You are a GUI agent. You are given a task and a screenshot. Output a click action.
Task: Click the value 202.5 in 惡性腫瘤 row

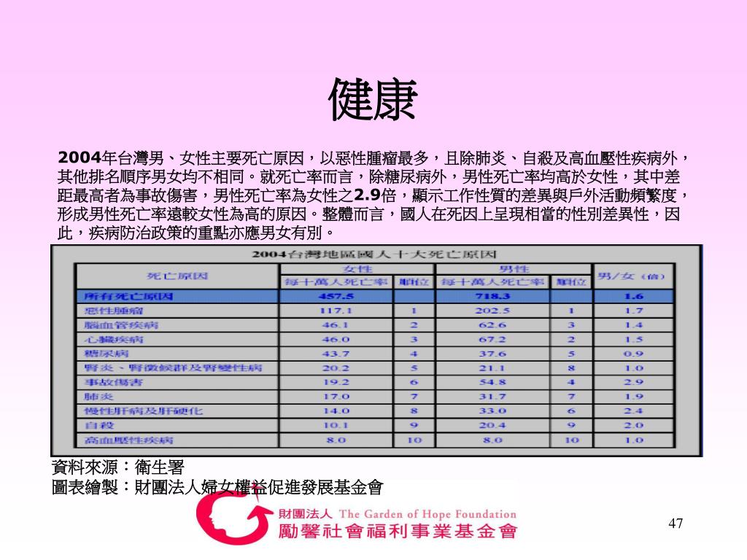(492, 311)
